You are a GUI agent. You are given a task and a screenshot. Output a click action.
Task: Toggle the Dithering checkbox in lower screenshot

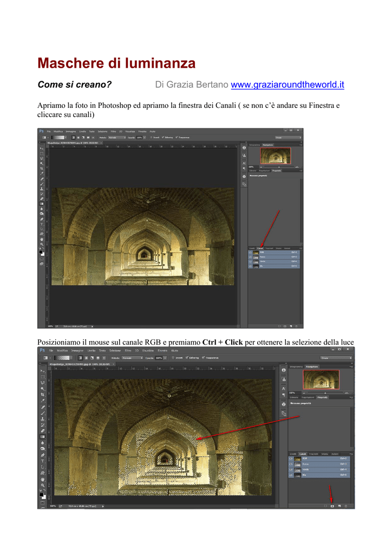click(x=187, y=358)
